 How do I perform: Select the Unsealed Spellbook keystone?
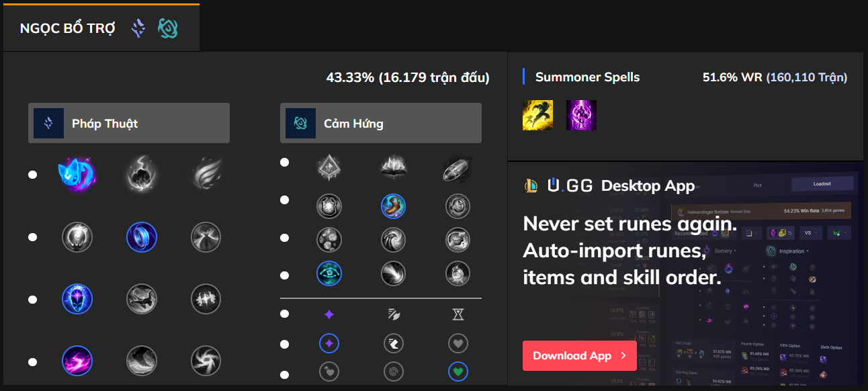[393, 167]
